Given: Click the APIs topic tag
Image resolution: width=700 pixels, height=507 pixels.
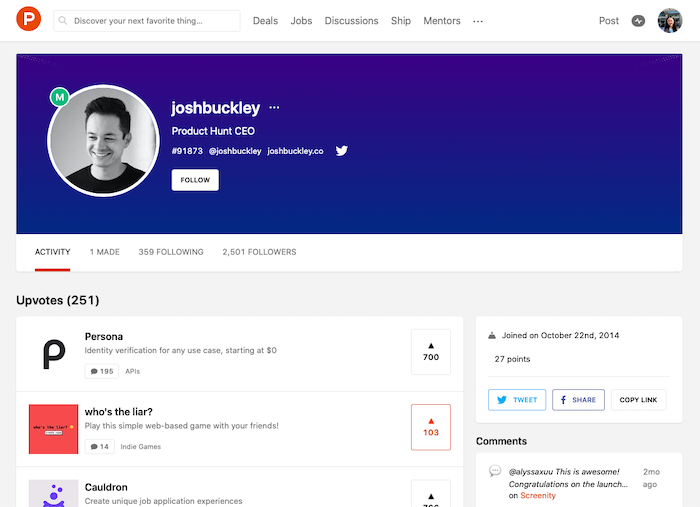Looking at the screenshot, I should point(133,371).
